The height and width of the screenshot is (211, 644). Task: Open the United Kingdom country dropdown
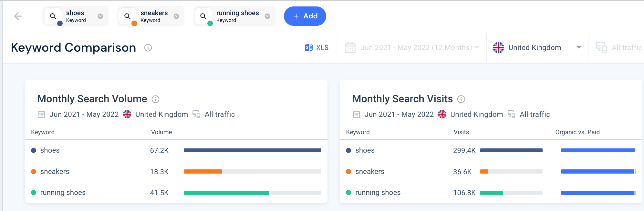(537, 48)
